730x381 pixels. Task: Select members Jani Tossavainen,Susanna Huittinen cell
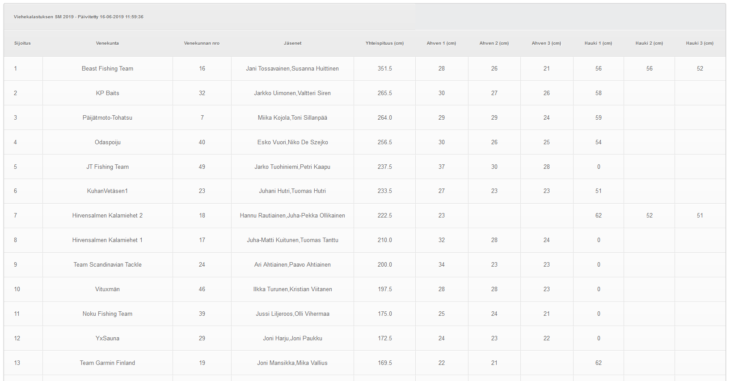tap(292, 68)
